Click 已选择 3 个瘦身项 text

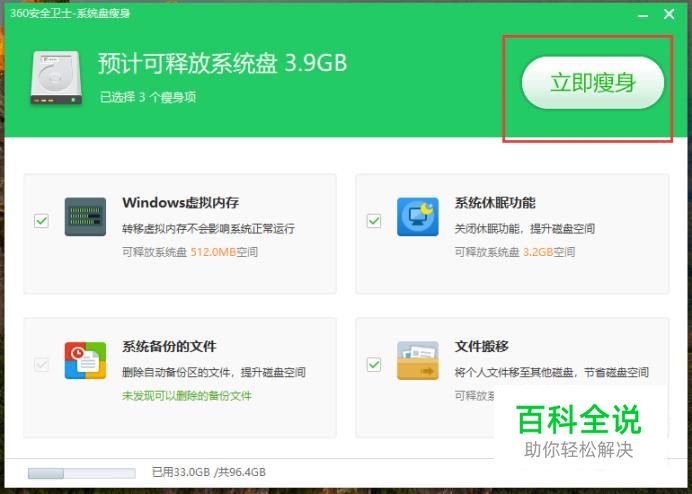click(x=148, y=97)
